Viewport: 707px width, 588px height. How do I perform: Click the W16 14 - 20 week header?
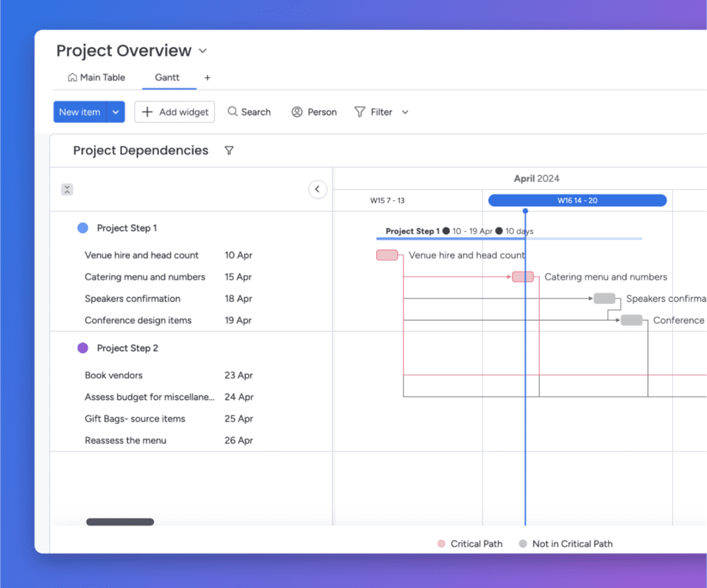pyautogui.click(x=577, y=200)
